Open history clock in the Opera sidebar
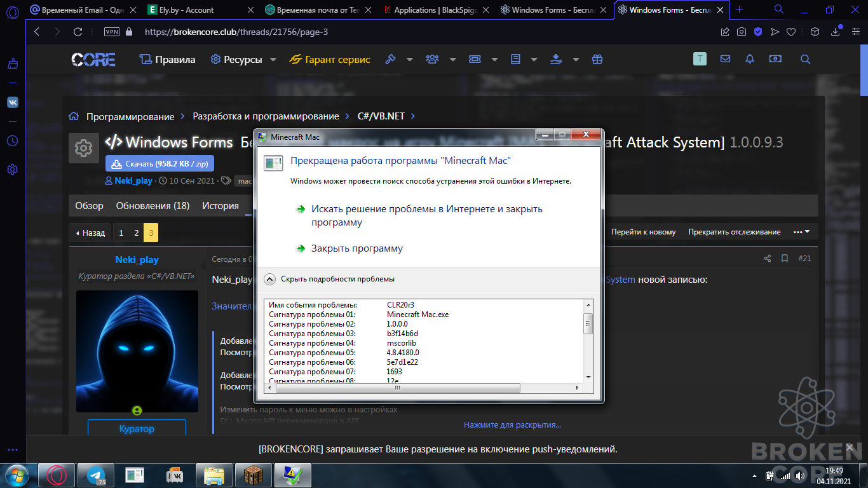Image resolution: width=868 pixels, height=488 pixels. [13, 140]
